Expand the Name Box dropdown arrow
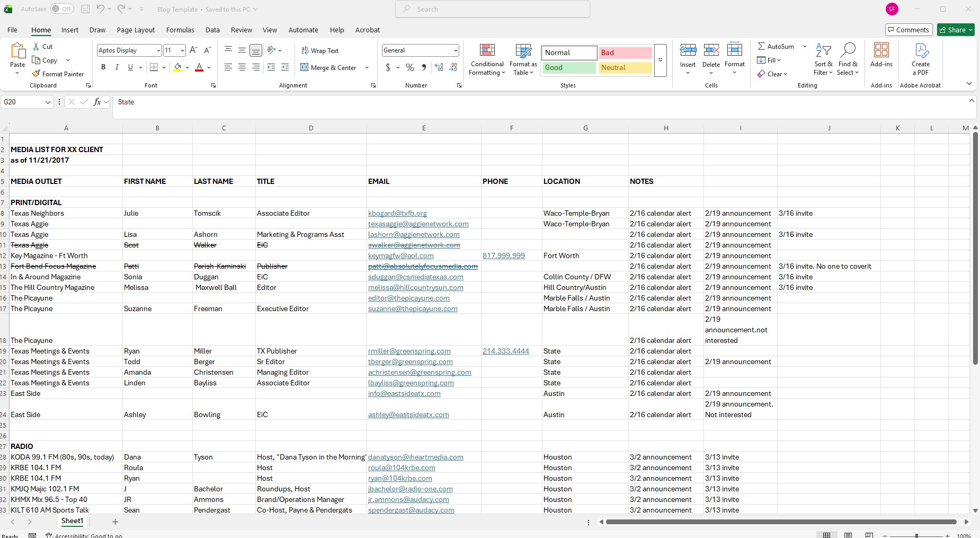The height and width of the screenshot is (538, 980). point(48,102)
